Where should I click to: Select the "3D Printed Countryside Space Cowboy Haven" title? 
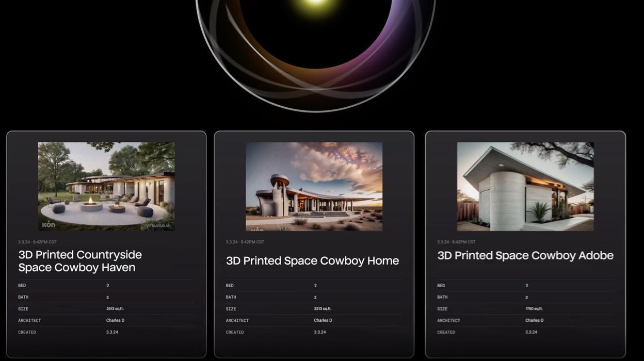click(80, 261)
